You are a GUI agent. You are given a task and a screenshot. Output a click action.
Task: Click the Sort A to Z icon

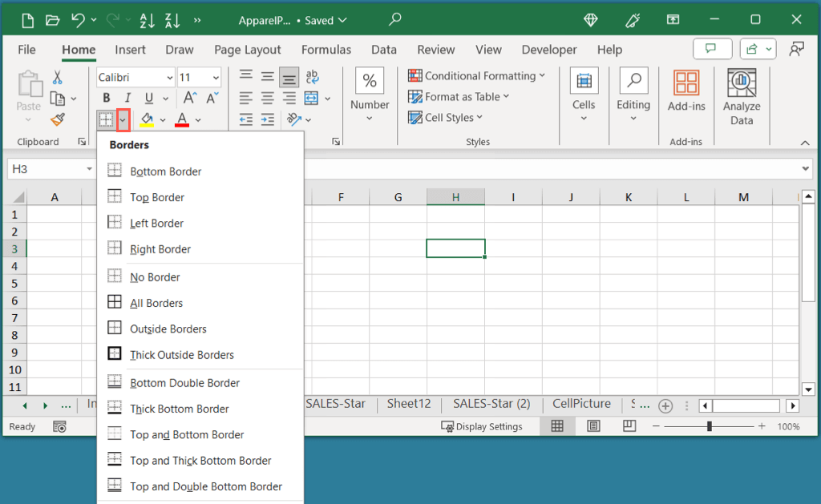(x=148, y=20)
